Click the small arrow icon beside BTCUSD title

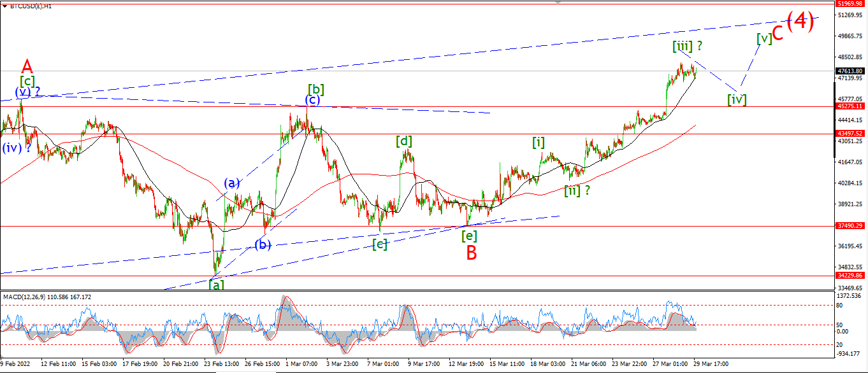point(5,6)
